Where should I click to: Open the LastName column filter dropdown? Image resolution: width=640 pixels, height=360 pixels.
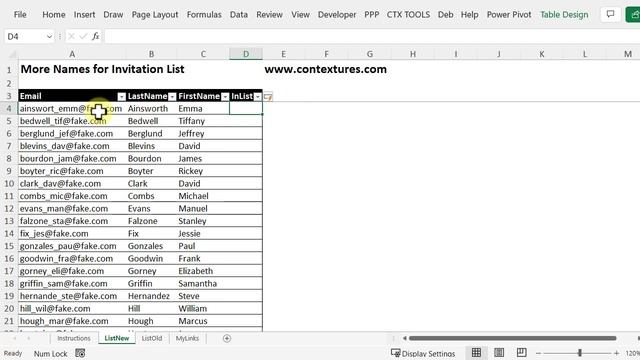pos(172,96)
